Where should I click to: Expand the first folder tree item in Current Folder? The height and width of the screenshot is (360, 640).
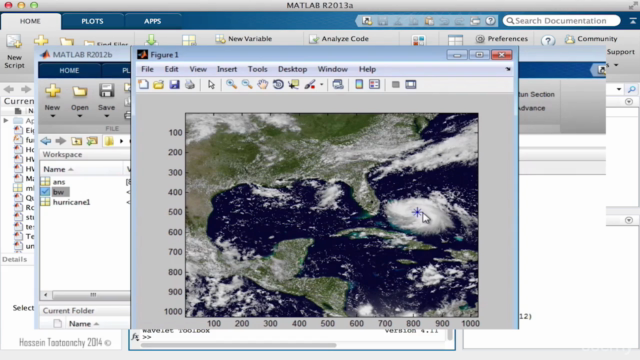[x=6, y=120]
